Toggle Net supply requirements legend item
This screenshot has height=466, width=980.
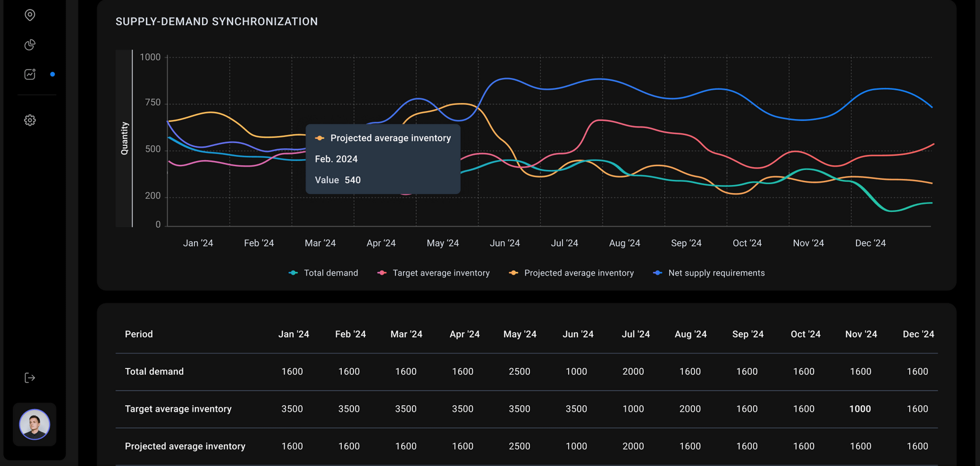pos(709,273)
